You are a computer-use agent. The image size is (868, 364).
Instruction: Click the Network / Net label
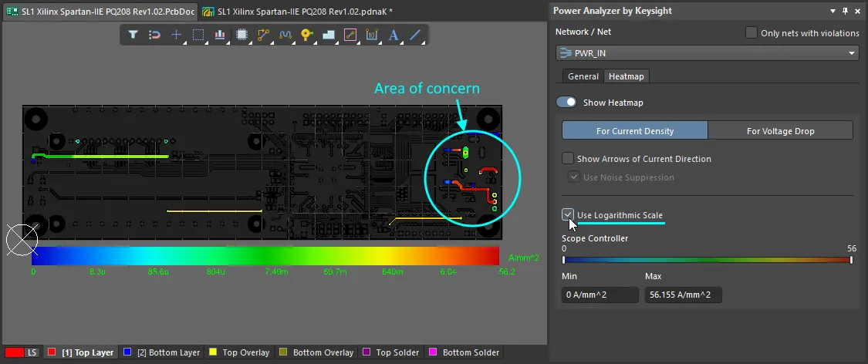pyautogui.click(x=583, y=32)
